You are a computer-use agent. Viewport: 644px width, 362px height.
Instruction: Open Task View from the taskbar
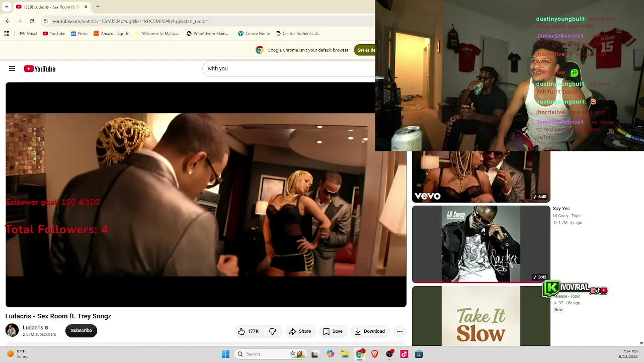tap(315, 354)
